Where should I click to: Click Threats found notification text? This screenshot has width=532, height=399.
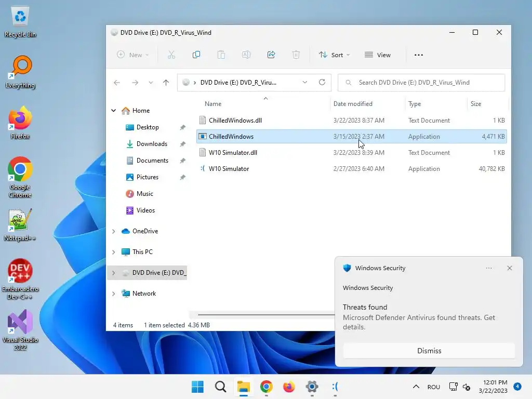(365, 307)
